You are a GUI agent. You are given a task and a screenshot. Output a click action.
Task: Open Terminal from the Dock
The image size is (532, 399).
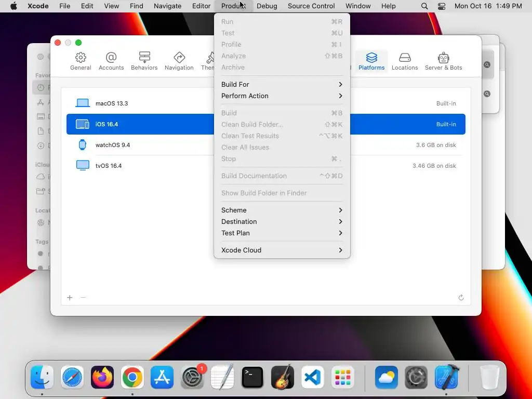(x=252, y=377)
